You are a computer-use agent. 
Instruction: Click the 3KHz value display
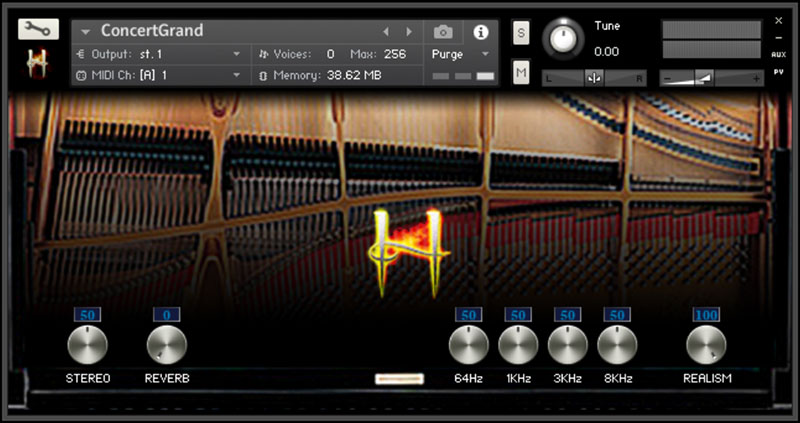tap(568, 315)
